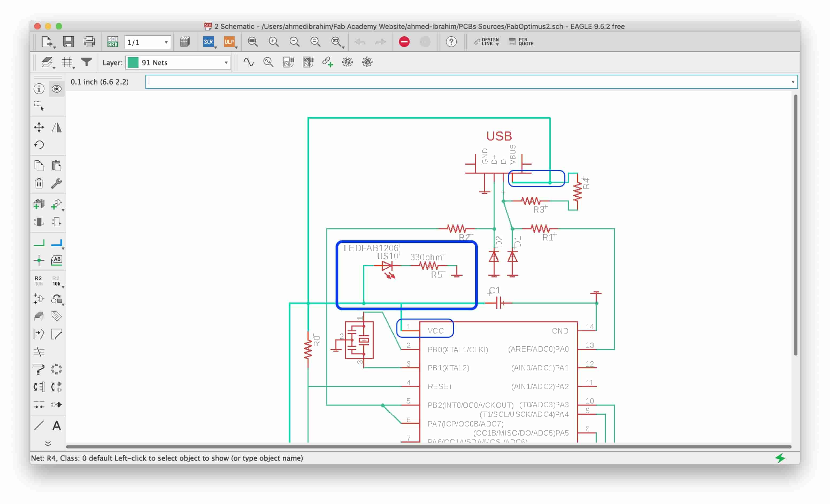This screenshot has width=830, height=504.
Task: Select the Add Part tool
Action: [x=39, y=204]
